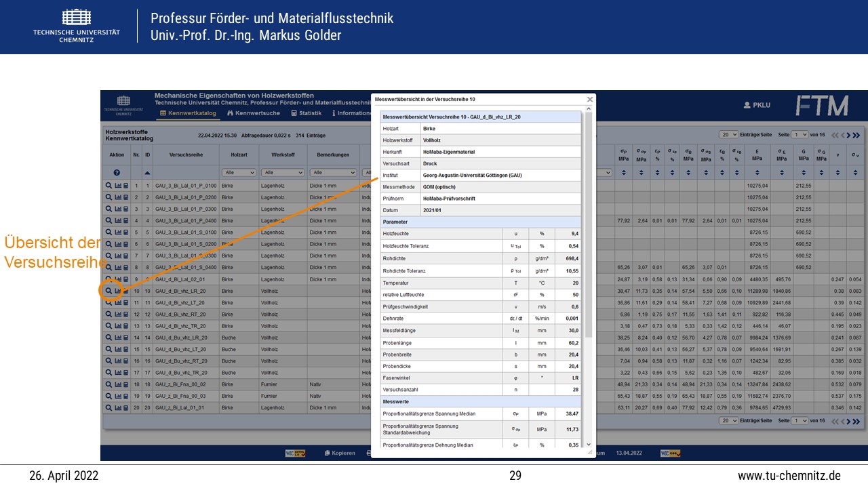
Task: Click the Versuchsreihe column header
Action: (186, 155)
